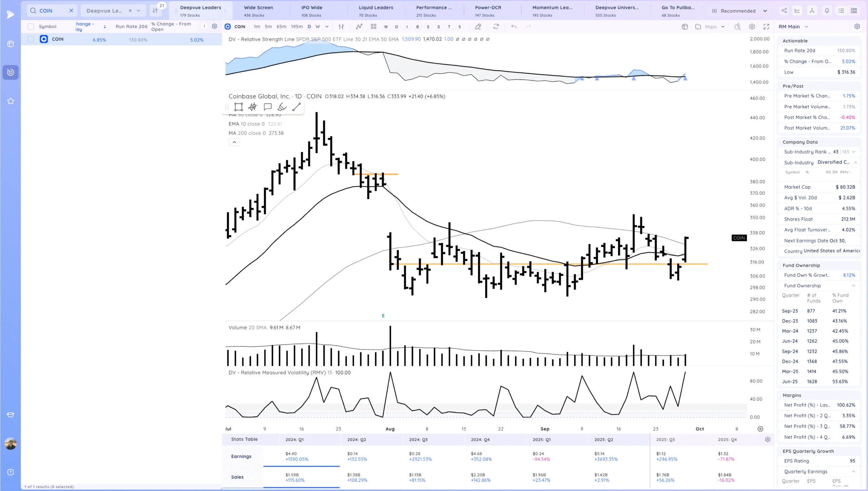Click the undo arrow in chart toolbar
Viewport: 868px width, 491px height.
coord(514,26)
